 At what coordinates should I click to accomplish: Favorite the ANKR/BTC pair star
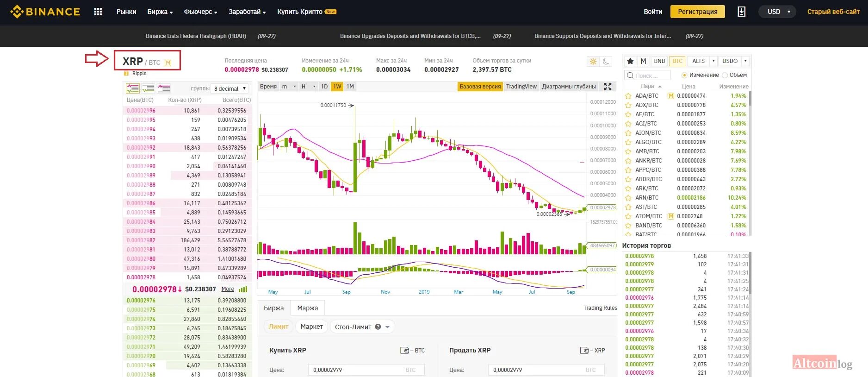point(628,161)
